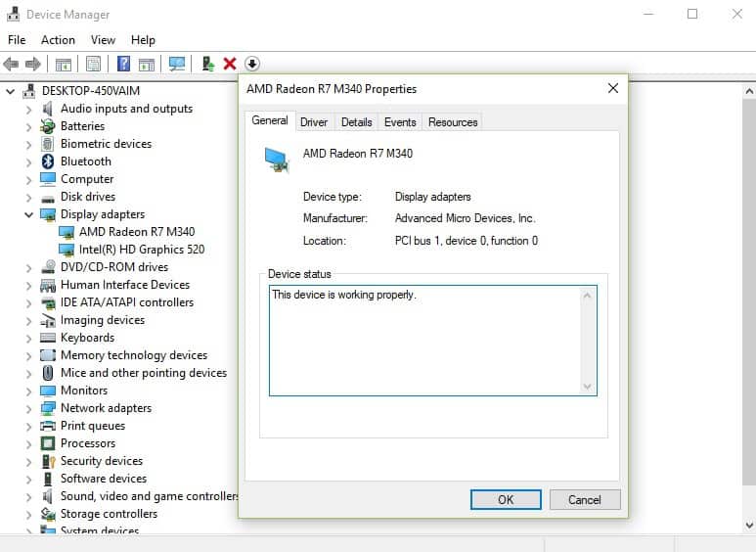Click the red X Uninstall device icon
The image size is (756, 552).
[230, 64]
